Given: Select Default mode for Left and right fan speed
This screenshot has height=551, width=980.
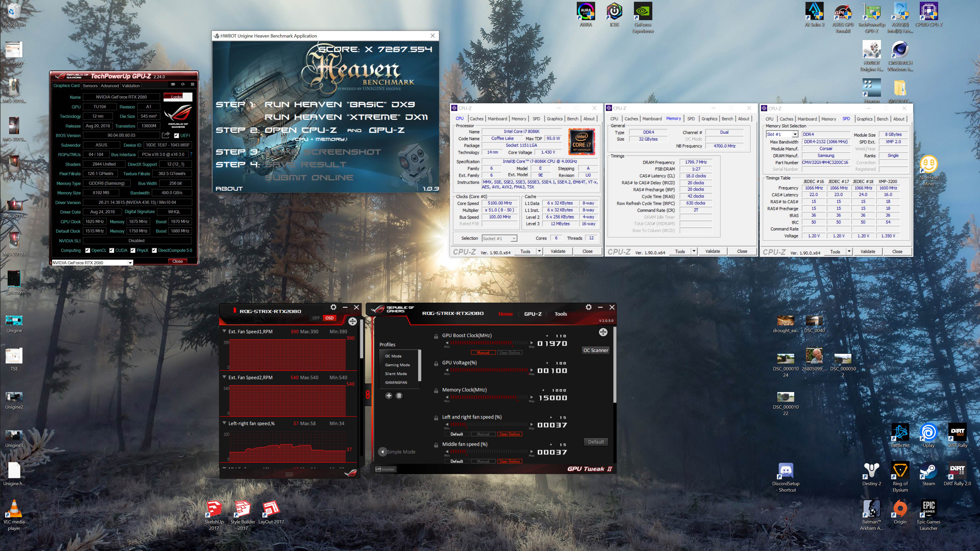Looking at the screenshot, I should click(457, 434).
